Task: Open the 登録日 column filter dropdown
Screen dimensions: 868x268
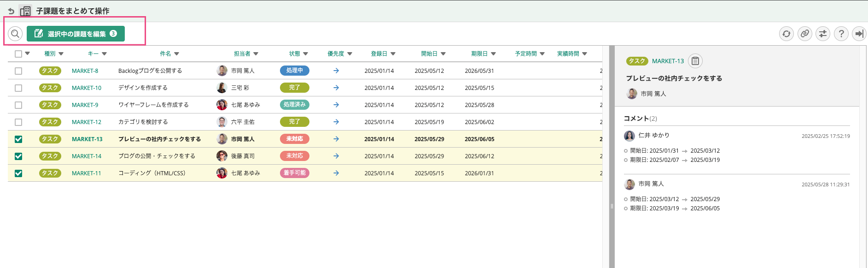Action: tap(393, 54)
